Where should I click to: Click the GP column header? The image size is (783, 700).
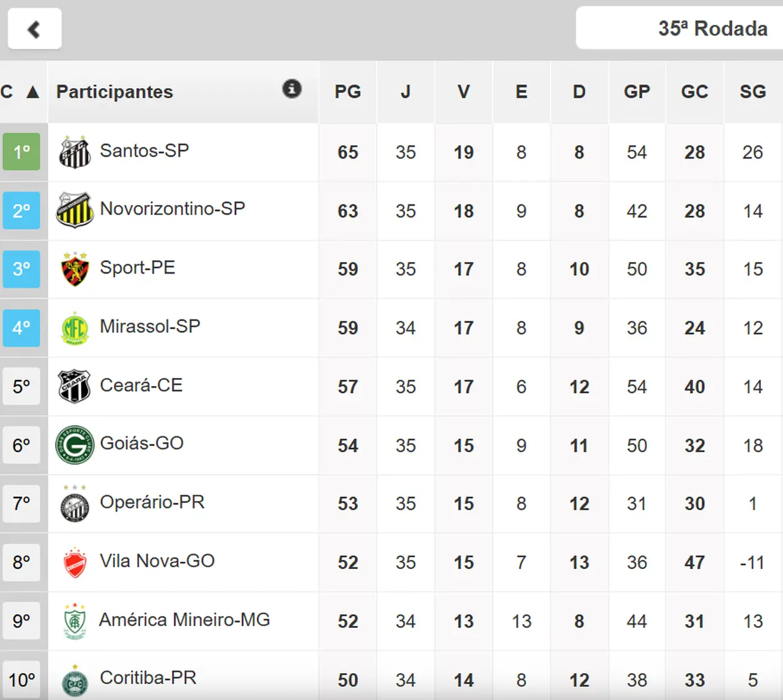pyautogui.click(x=636, y=92)
